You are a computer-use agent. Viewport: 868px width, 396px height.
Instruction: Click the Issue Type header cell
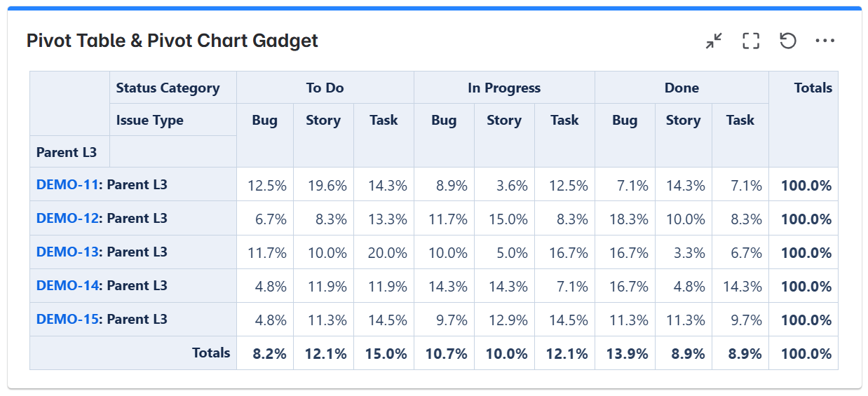click(x=149, y=121)
